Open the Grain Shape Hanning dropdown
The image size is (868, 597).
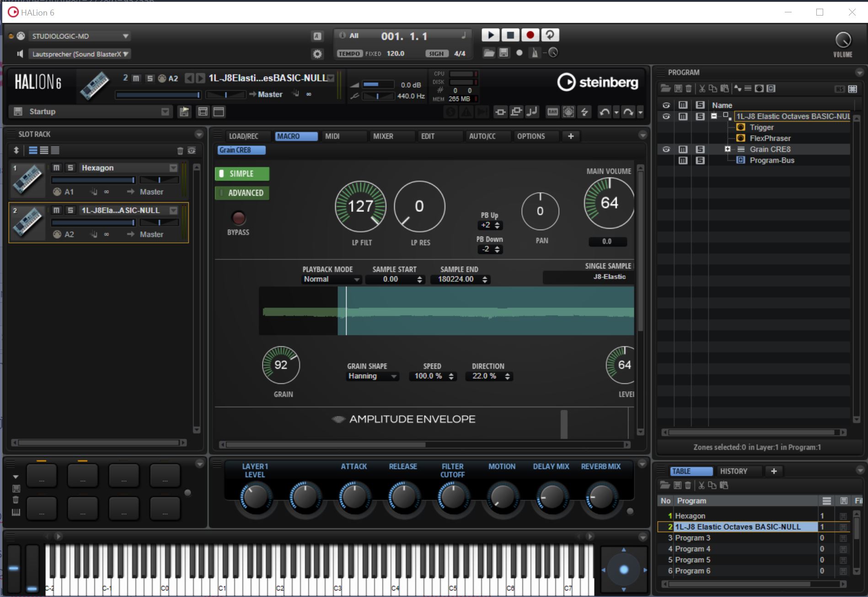[372, 376]
